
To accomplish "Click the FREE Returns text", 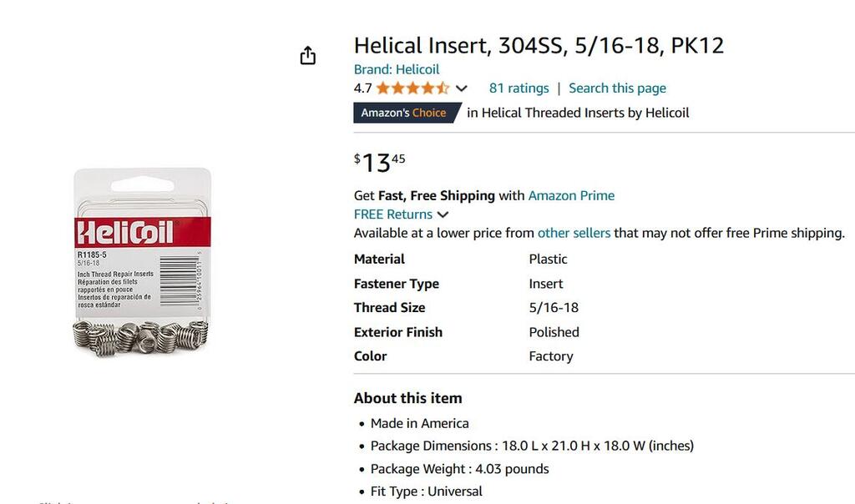I will [x=393, y=214].
